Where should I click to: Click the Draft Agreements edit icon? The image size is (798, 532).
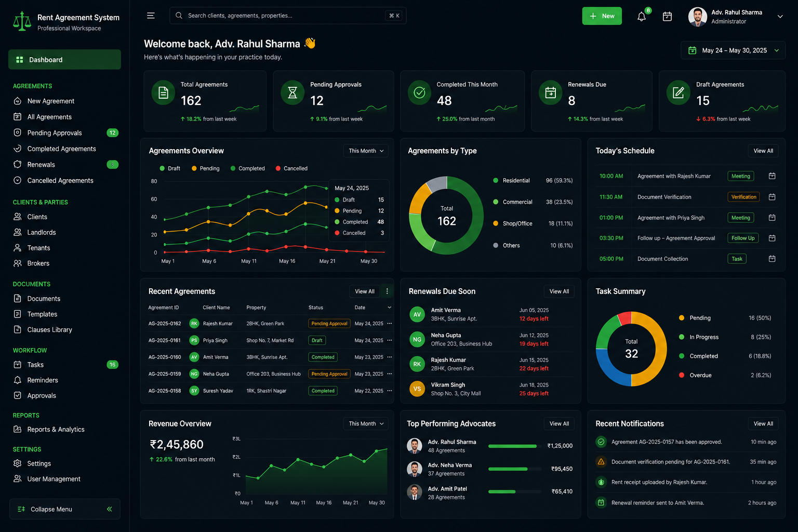point(679,93)
